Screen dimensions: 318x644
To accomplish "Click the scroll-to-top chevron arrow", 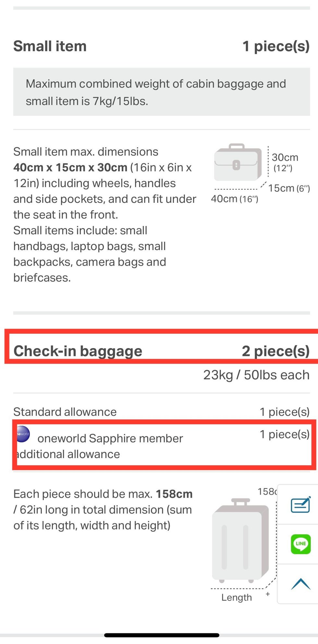I will pos(300,584).
